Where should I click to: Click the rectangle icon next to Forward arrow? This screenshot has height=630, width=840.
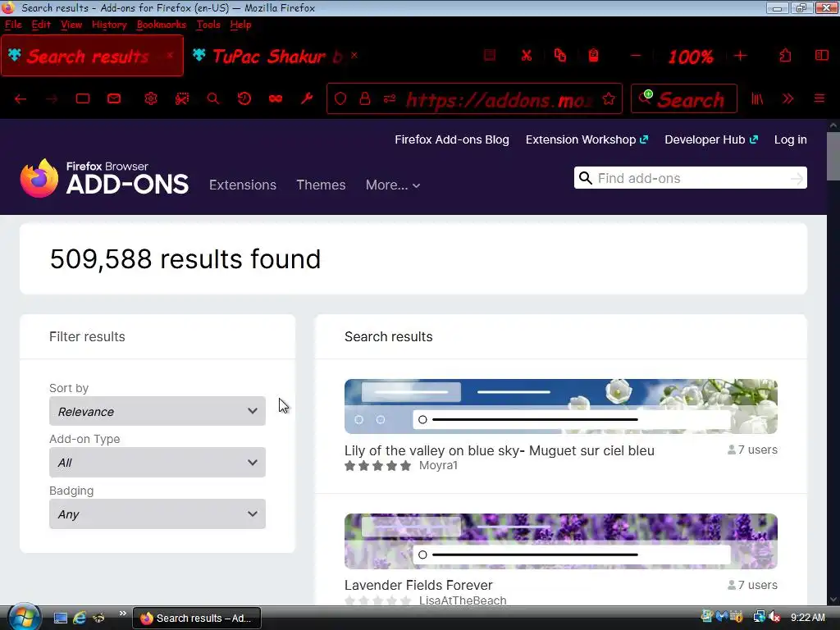[83, 98]
